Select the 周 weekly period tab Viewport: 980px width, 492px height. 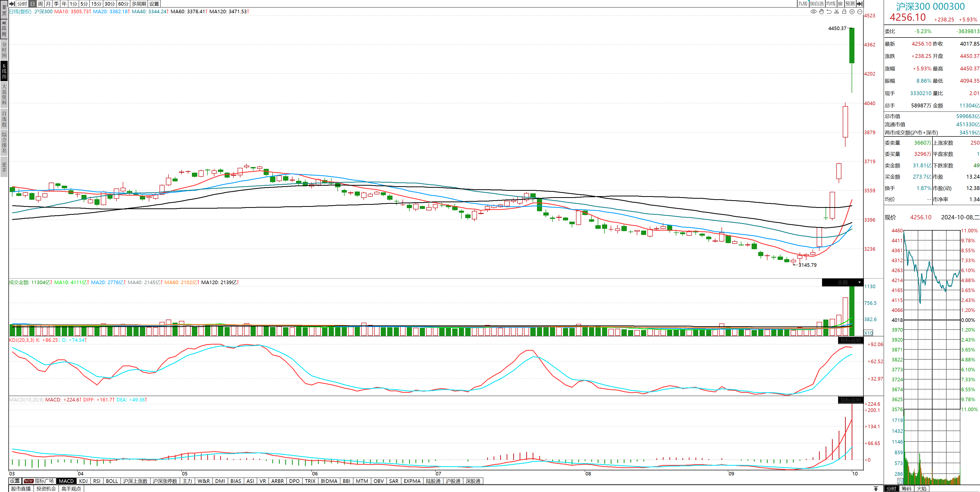pos(40,3)
